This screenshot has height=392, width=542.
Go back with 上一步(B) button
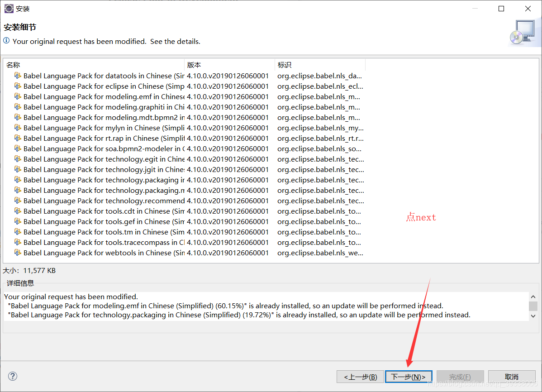point(360,377)
